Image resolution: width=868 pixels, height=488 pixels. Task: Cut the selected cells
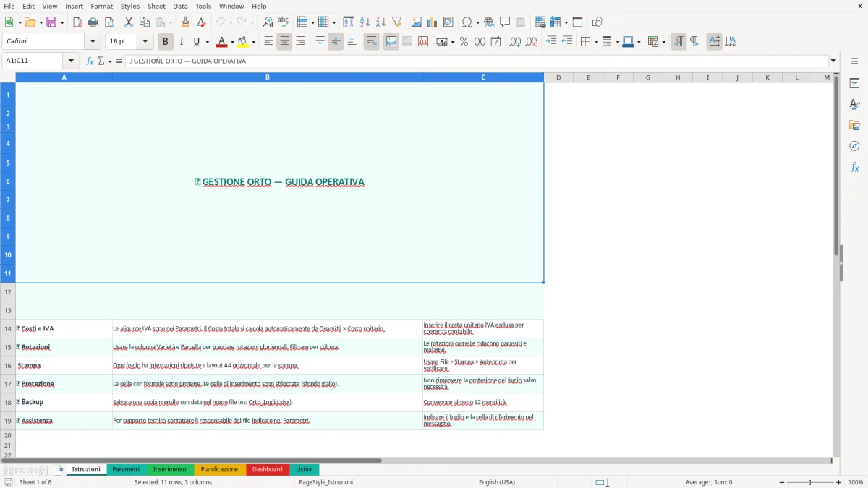(129, 22)
